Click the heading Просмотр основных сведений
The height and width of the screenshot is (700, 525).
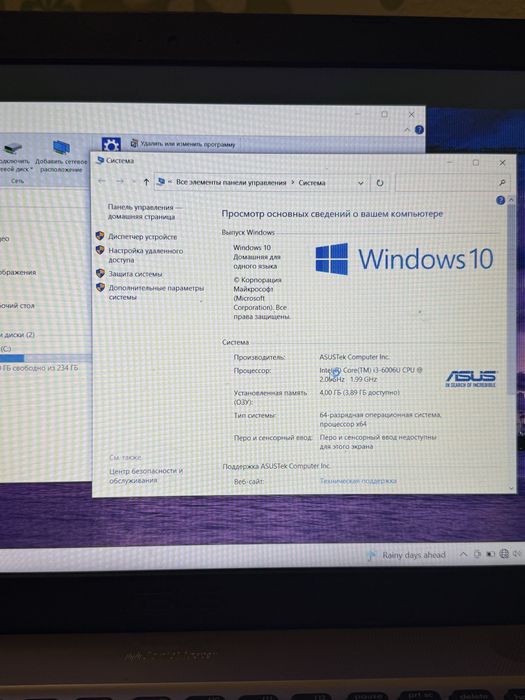332,214
